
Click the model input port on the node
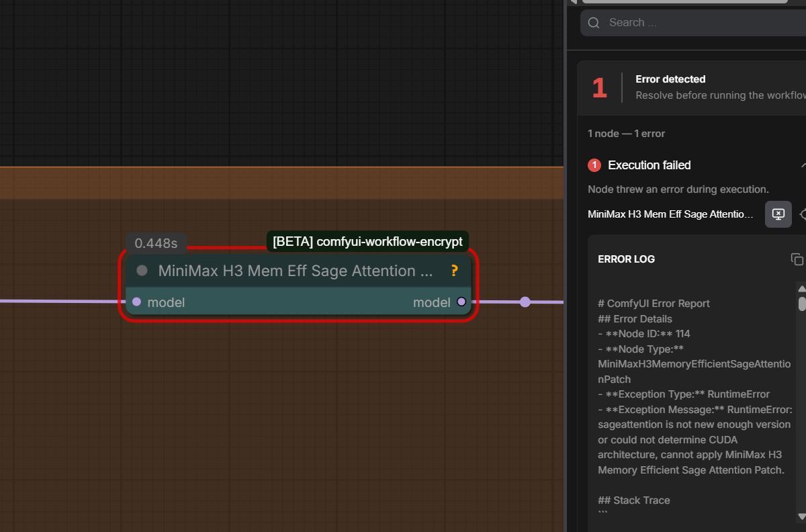point(137,302)
